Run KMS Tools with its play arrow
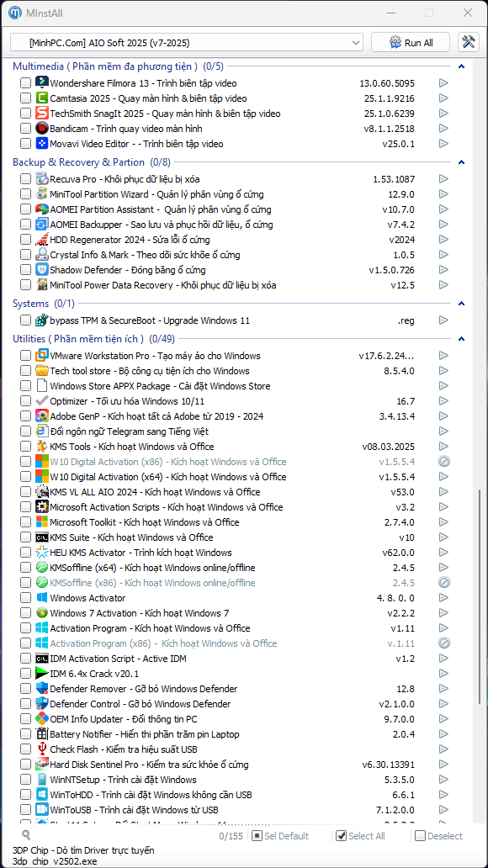 443,446
